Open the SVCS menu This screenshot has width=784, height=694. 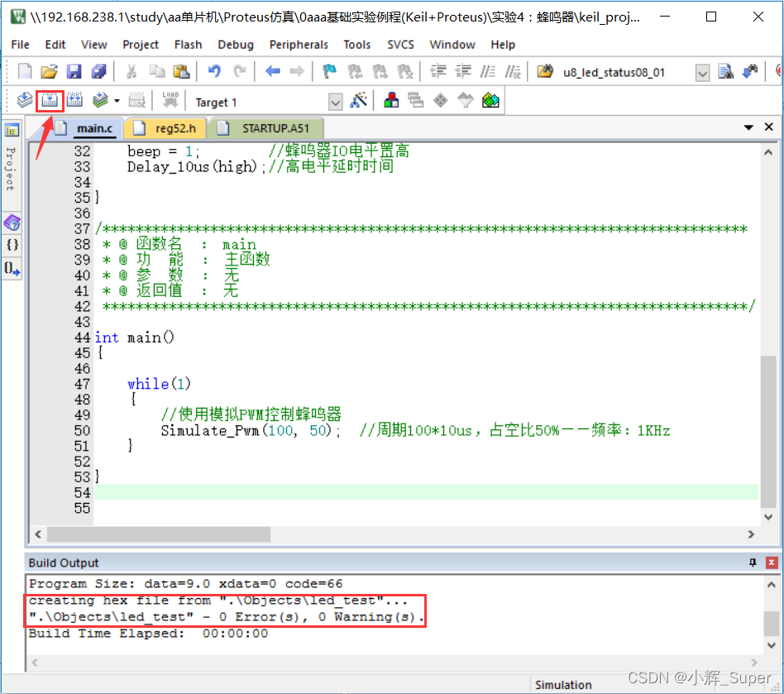coord(400,45)
